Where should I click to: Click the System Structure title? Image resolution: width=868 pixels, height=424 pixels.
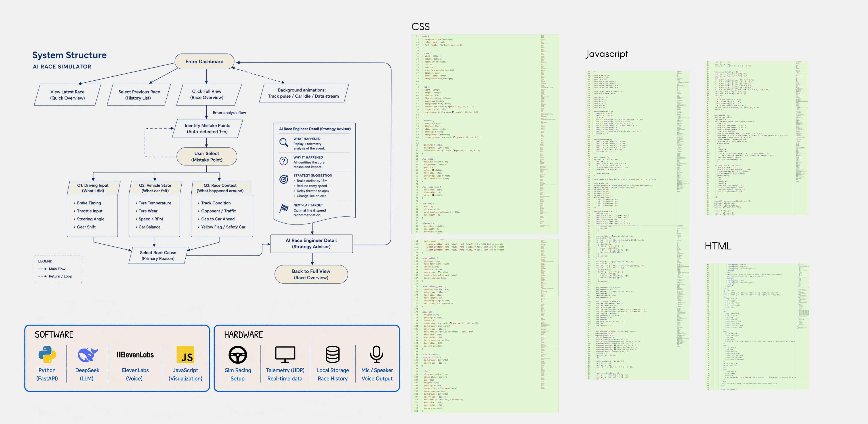coord(69,55)
